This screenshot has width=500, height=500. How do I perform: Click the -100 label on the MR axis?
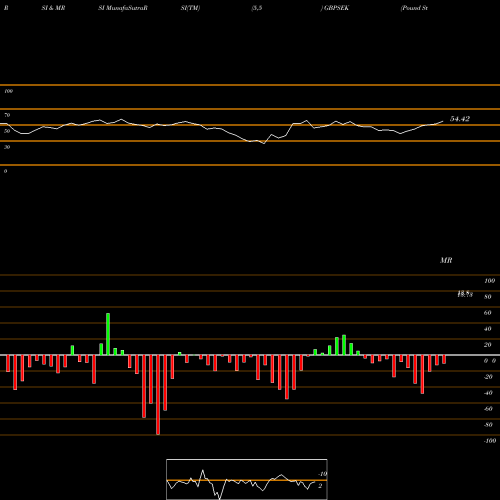click(x=490, y=441)
